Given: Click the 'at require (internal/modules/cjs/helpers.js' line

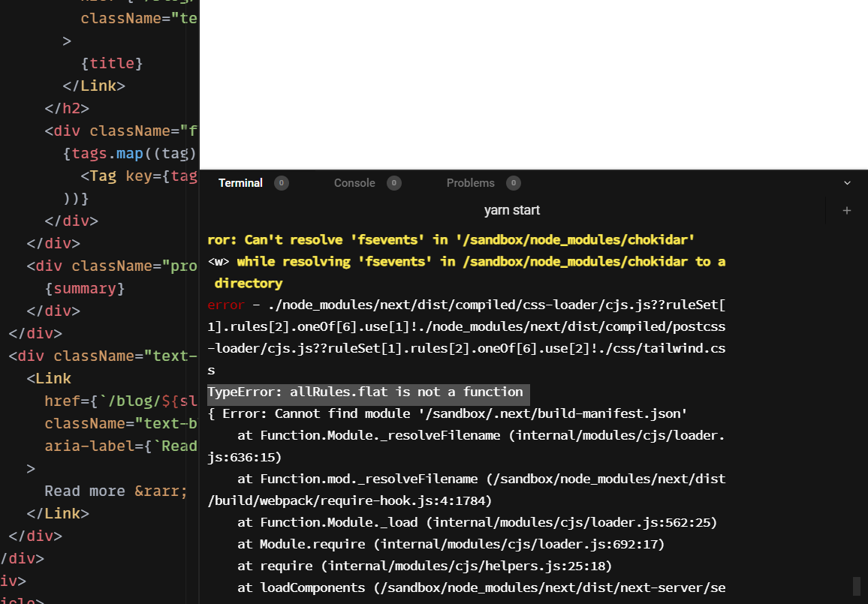Looking at the screenshot, I should [x=424, y=566].
